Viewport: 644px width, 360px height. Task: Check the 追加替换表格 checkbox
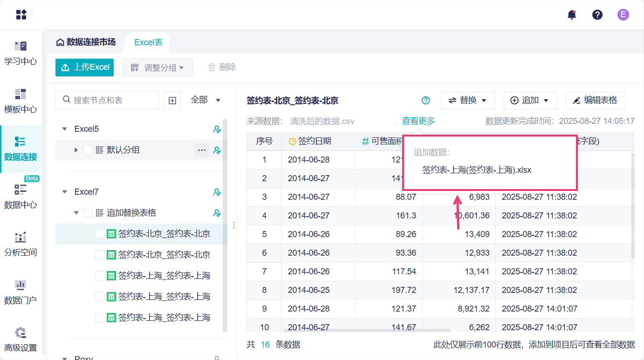click(x=88, y=213)
